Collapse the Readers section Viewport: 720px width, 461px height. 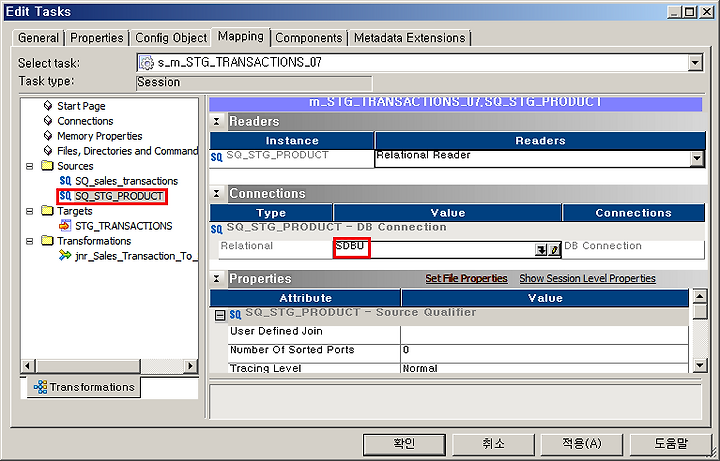pos(217,122)
